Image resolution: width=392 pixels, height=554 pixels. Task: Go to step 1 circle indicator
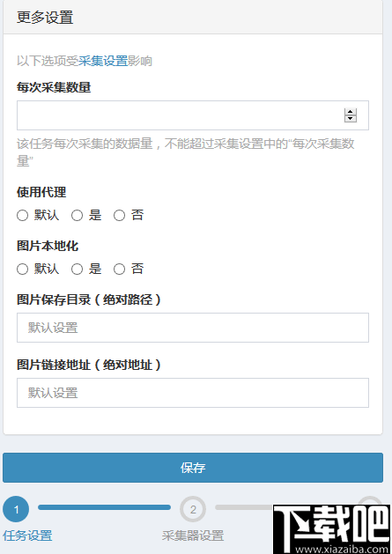tap(16, 509)
